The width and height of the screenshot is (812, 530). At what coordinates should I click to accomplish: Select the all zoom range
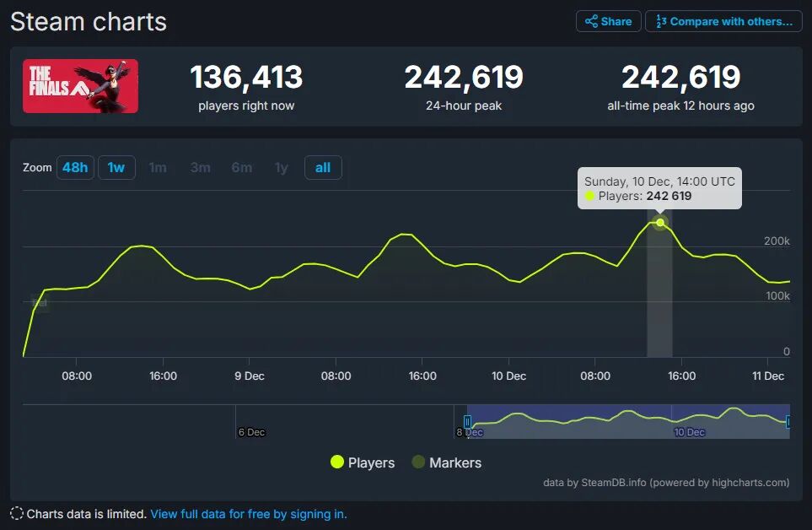pos(323,167)
